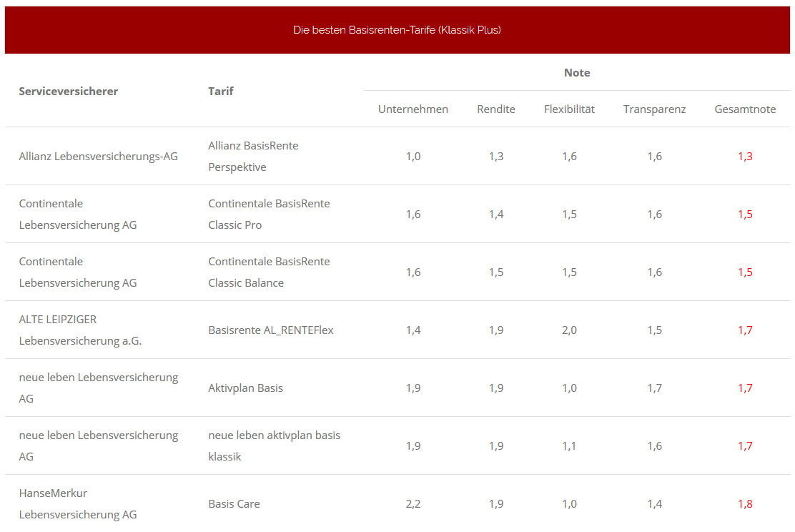Select the Allianz Lebensversicherungs-AG cell
Viewport: 795px width, 532px height.
point(99,156)
